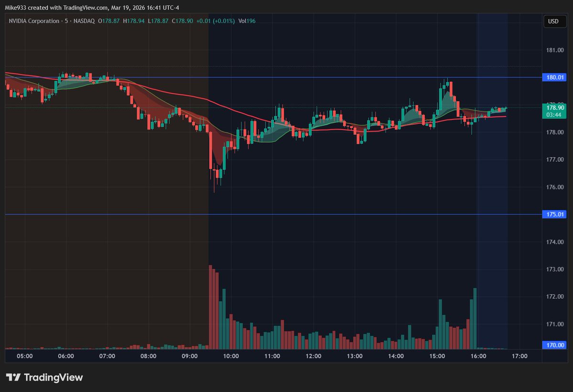573x392 pixels.
Task: Click the 17:00 time axis label
Action: click(x=519, y=356)
